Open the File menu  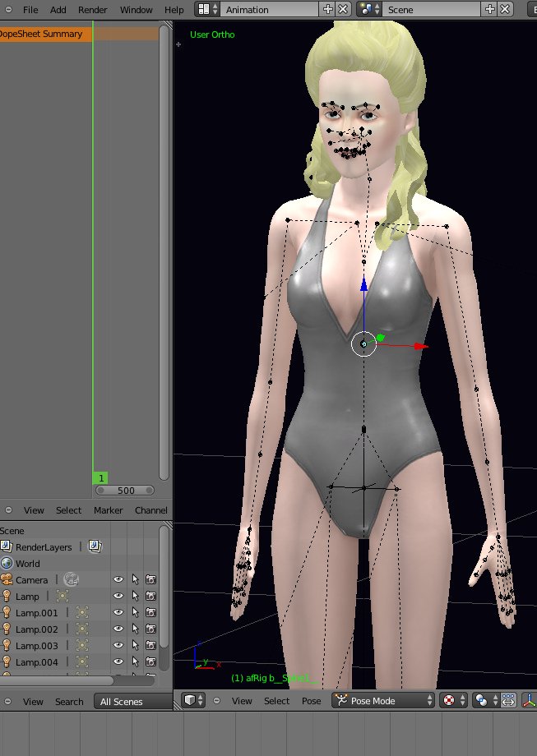tap(30, 10)
